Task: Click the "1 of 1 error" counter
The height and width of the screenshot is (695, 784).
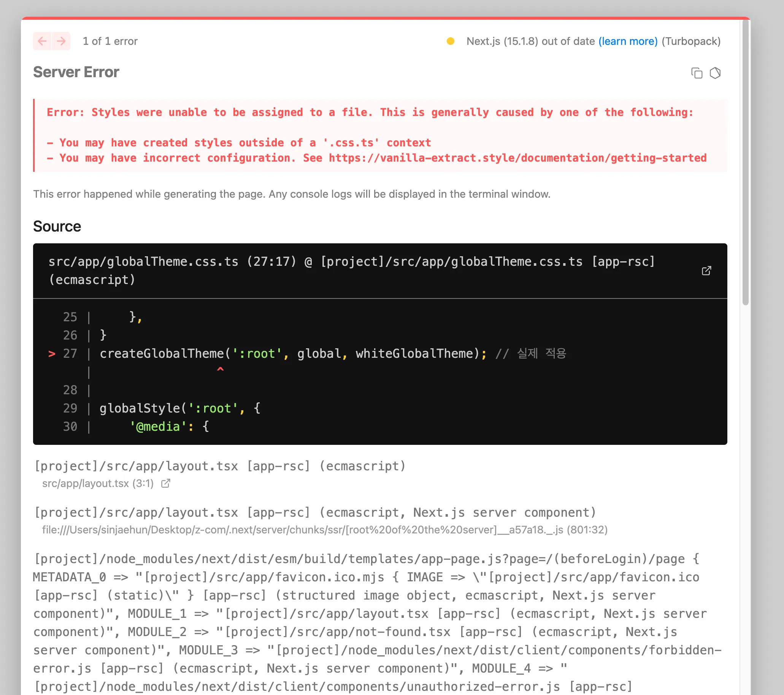Action: 110,41
